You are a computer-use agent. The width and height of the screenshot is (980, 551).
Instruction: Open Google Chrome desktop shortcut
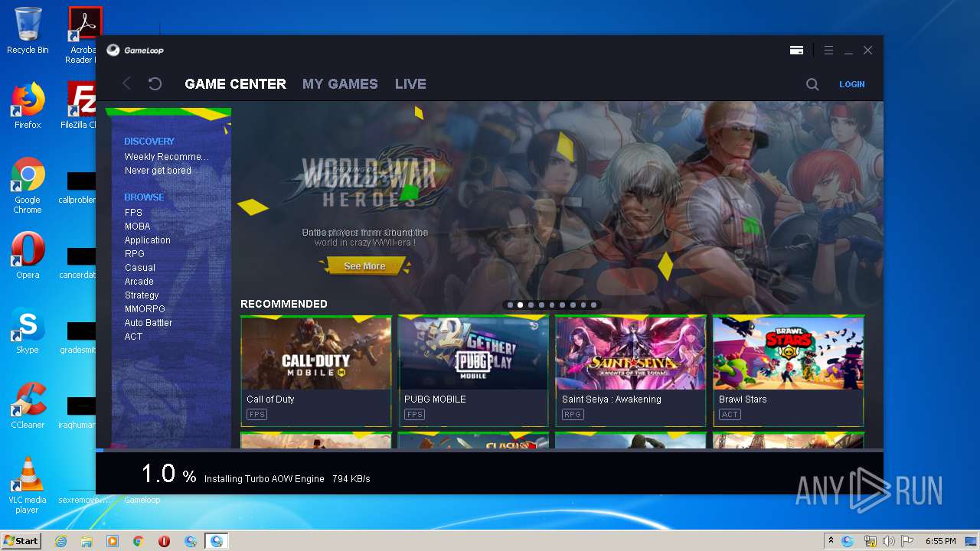click(28, 186)
